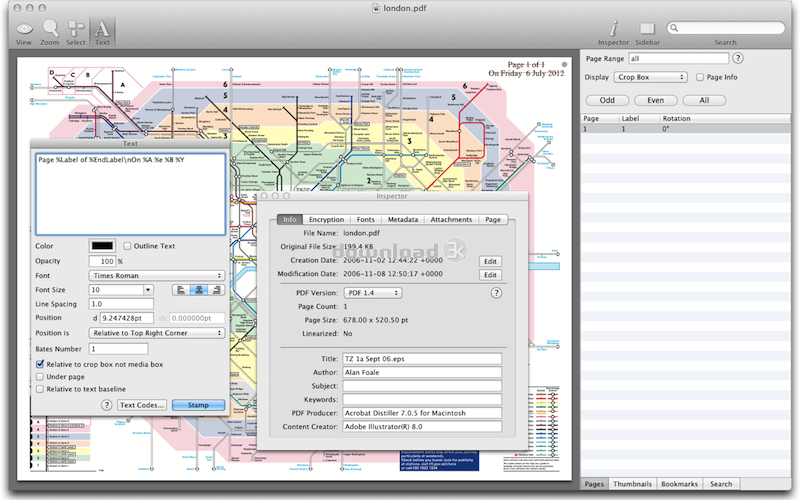Enable Outline Text checkbox
The height and width of the screenshot is (500, 800).
point(127,246)
